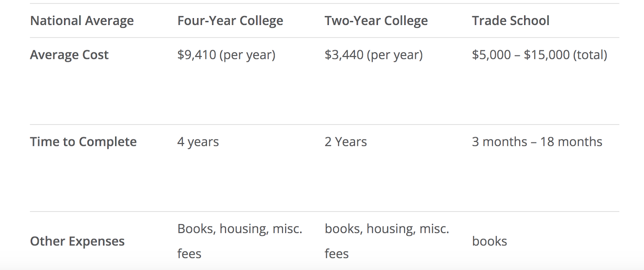Select the 2 Years cell
The image size is (644, 270).
pos(346,142)
